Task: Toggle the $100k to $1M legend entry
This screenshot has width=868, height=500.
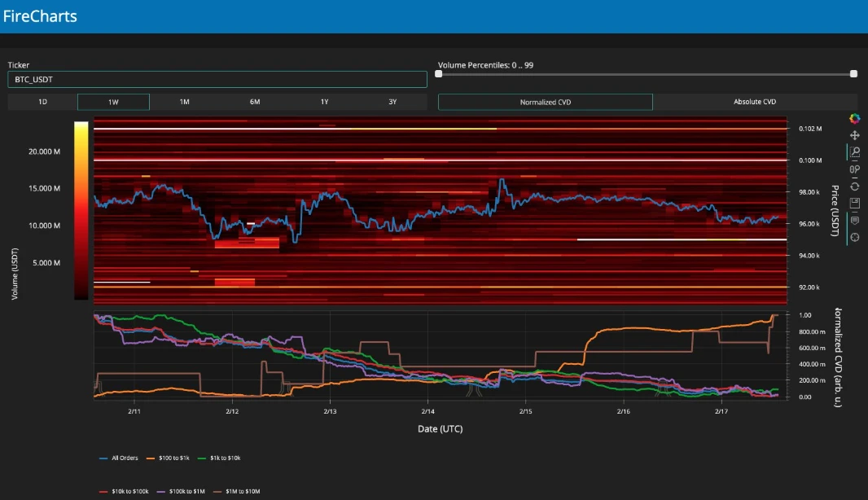Action: pyautogui.click(x=181, y=491)
